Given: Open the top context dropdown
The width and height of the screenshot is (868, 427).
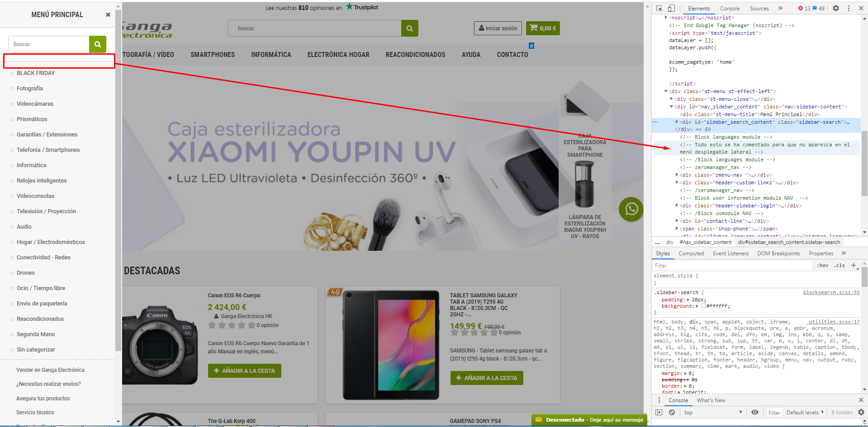Looking at the screenshot, I should (x=713, y=413).
